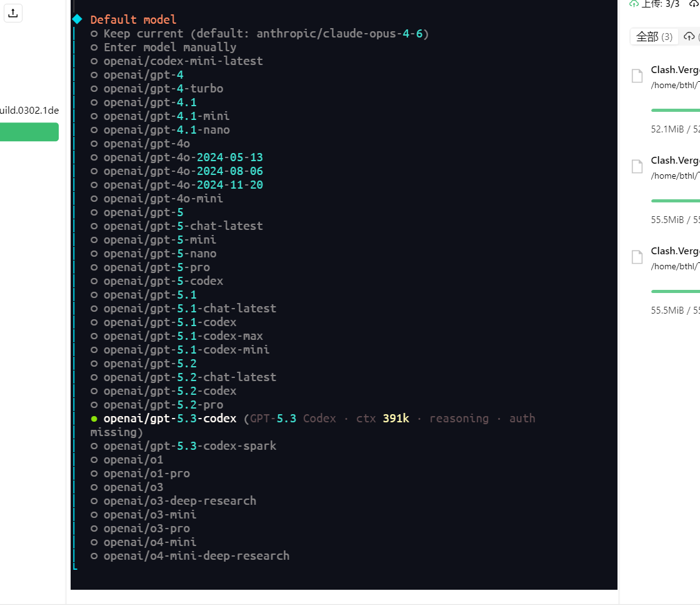Click the 'Default model' prompt heading
700x616 pixels.
click(x=133, y=19)
